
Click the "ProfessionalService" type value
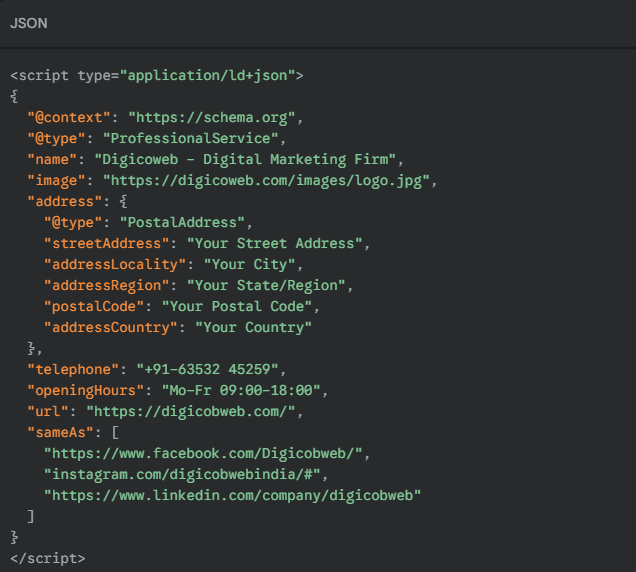point(191,138)
